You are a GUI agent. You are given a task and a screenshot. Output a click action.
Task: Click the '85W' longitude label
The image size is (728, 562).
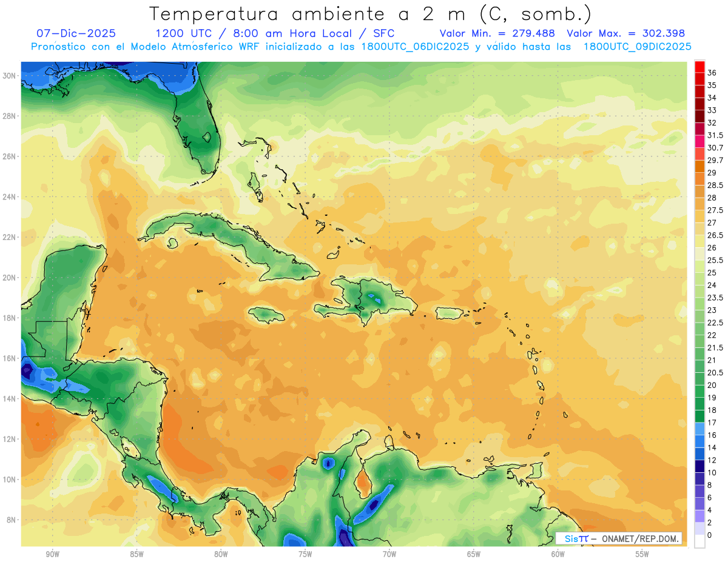click(136, 554)
